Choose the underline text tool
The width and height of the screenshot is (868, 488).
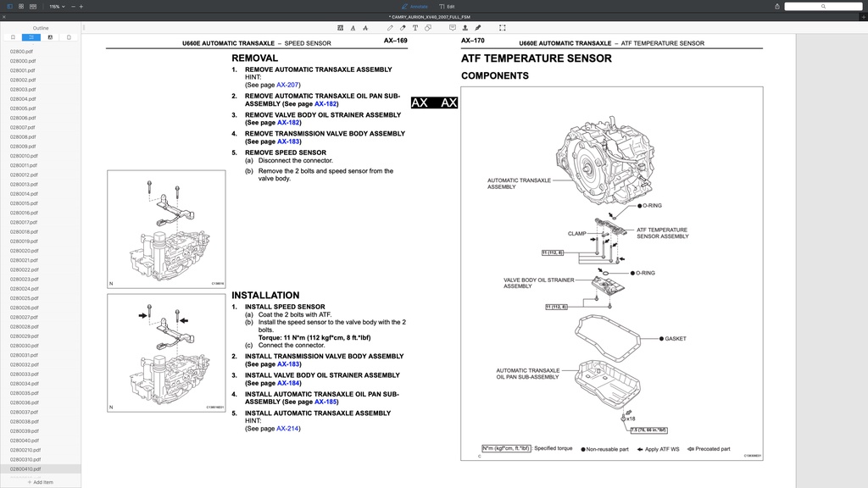click(x=353, y=28)
